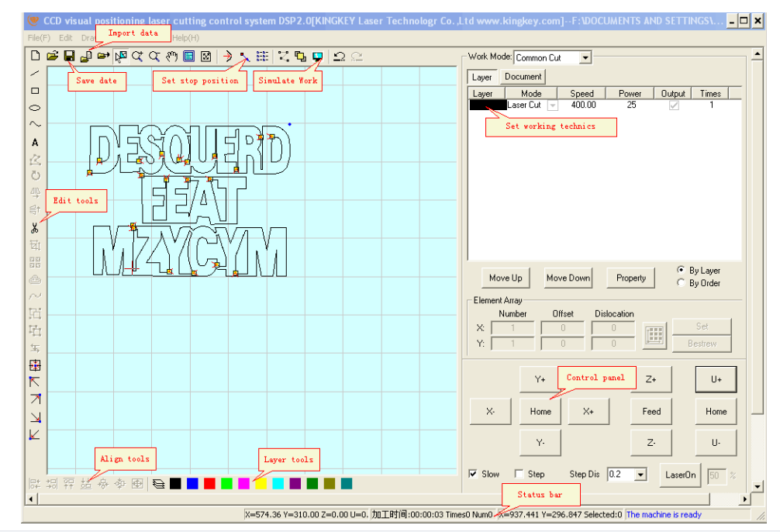Click the Speed value 400.00 cell

pyautogui.click(x=583, y=105)
